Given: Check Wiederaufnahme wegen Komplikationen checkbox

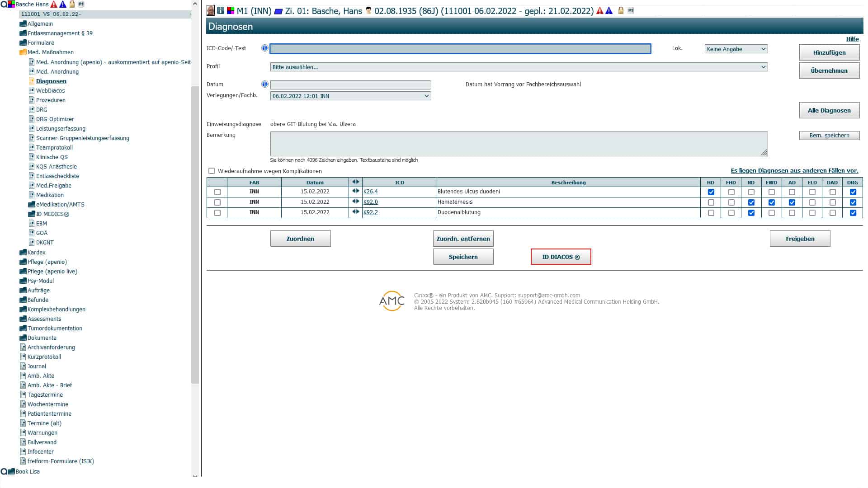Looking at the screenshot, I should pyautogui.click(x=212, y=171).
